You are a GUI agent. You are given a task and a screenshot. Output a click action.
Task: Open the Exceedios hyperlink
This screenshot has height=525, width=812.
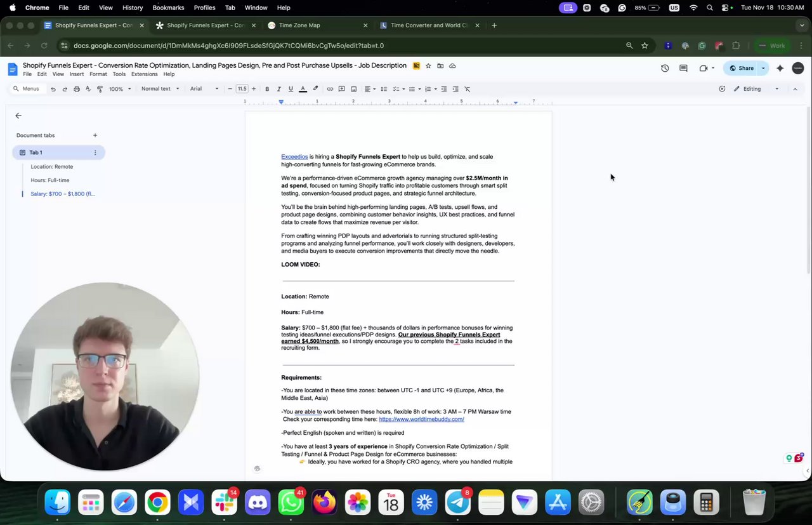click(x=294, y=157)
